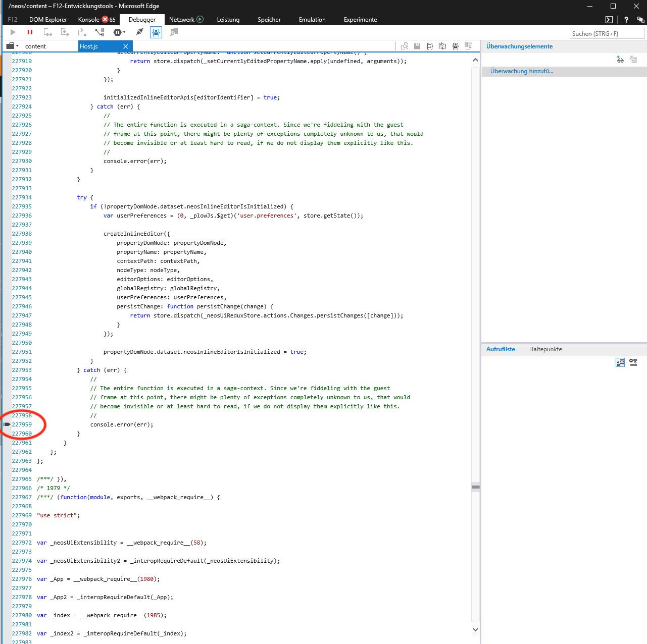The width and height of the screenshot is (647, 644).
Task: Toggle the highlighted Just My Code button
Action: [x=156, y=32]
